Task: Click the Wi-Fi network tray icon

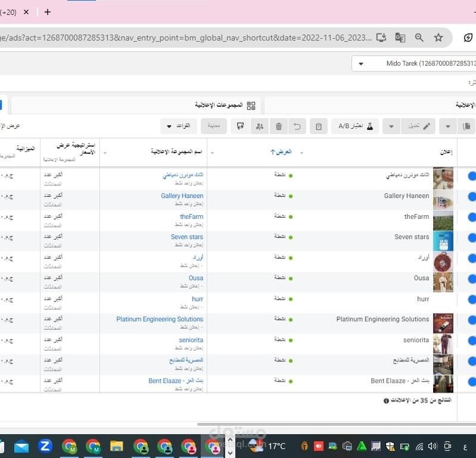Action: click(x=419, y=447)
